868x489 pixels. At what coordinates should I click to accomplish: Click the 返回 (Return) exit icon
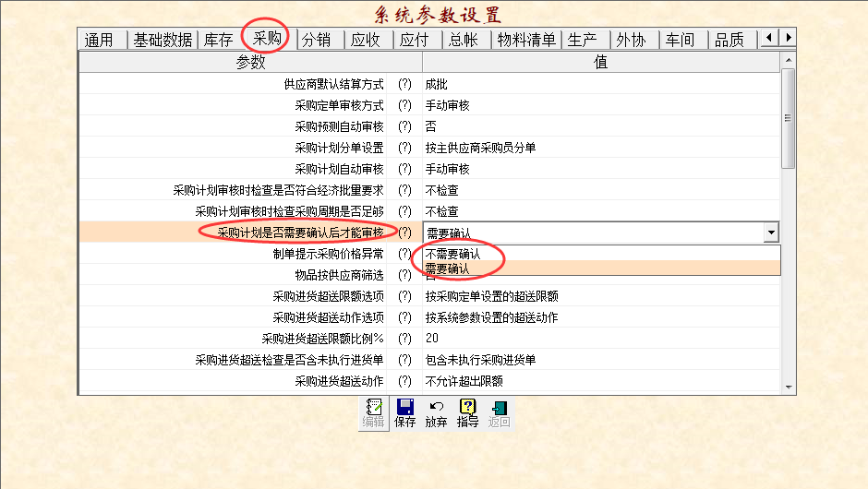click(x=499, y=413)
